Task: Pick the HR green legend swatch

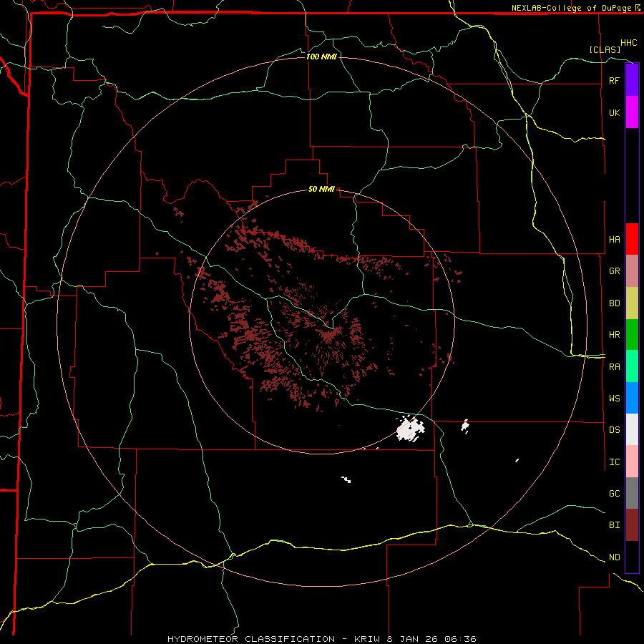Action: (632, 335)
